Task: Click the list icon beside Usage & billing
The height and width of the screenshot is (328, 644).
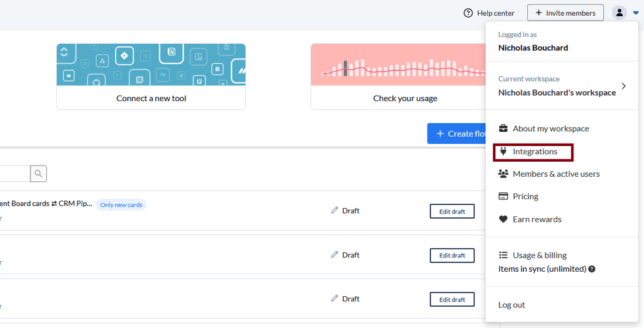Action: tap(504, 255)
